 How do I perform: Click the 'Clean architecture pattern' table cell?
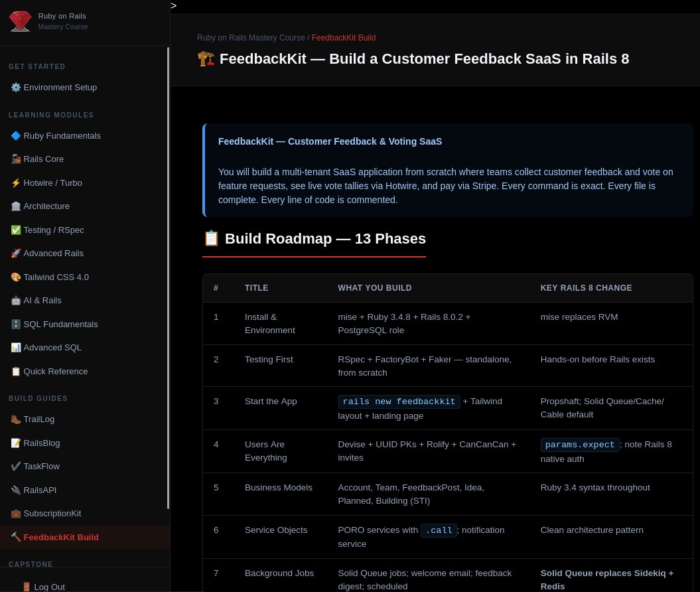click(611, 537)
